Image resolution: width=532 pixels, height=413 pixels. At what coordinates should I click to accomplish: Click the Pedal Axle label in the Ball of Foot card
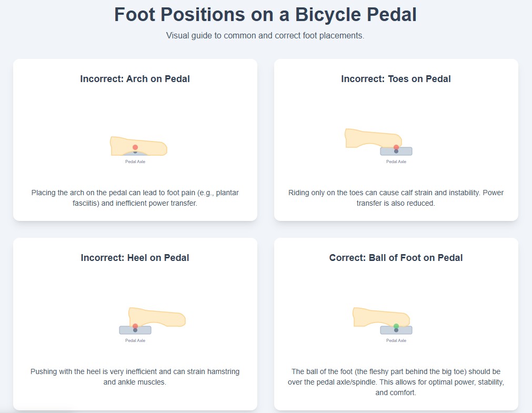coord(396,340)
